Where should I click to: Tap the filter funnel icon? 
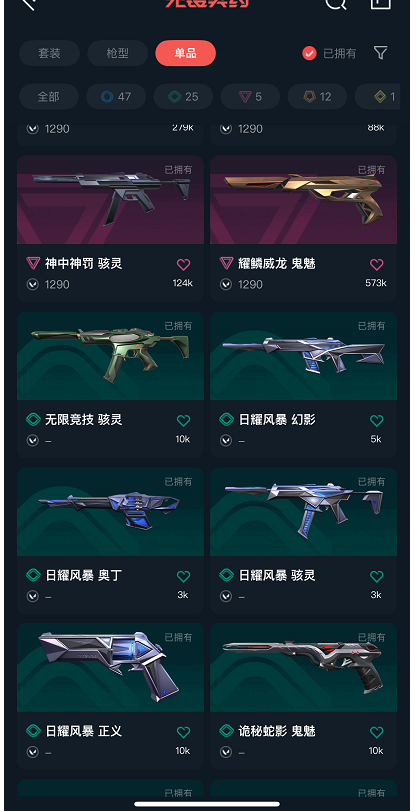(380, 53)
